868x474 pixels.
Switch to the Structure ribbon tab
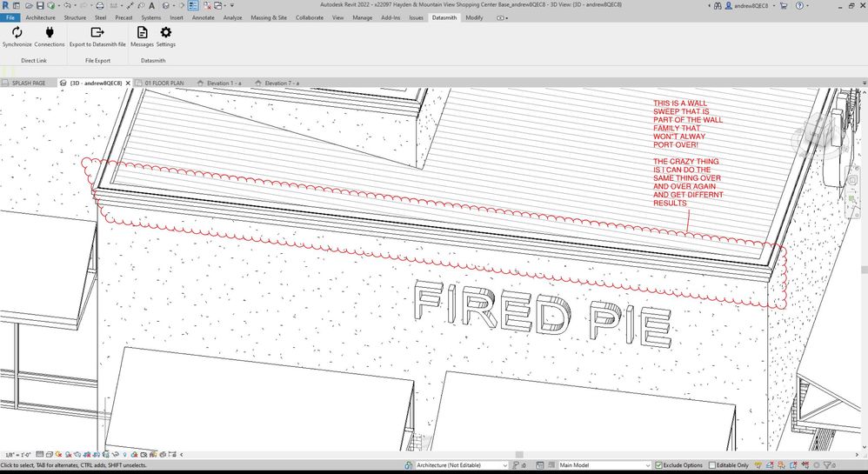pyautogui.click(x=75, y=17)
